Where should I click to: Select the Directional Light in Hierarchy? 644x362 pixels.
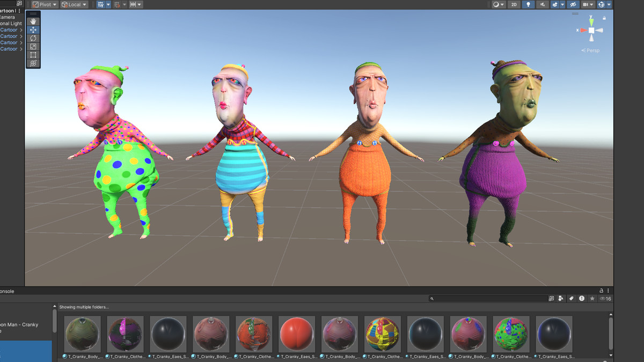(x=11, y=23)
